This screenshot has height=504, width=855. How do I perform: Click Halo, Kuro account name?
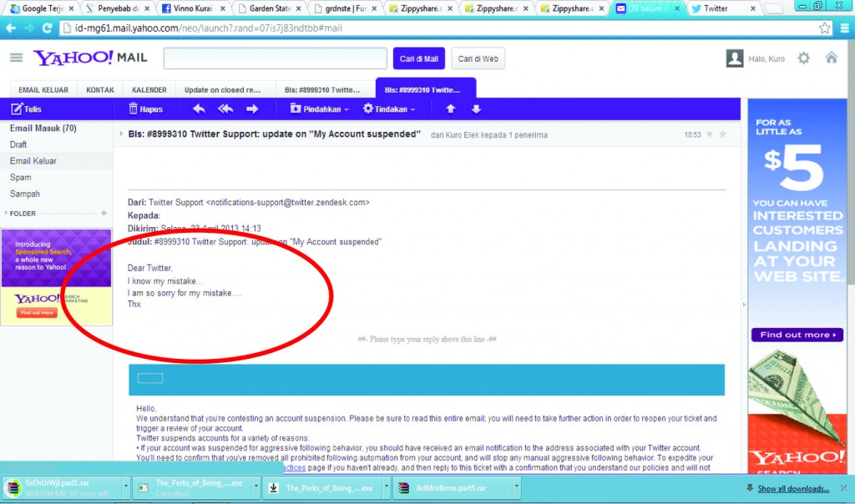(766, 59)
